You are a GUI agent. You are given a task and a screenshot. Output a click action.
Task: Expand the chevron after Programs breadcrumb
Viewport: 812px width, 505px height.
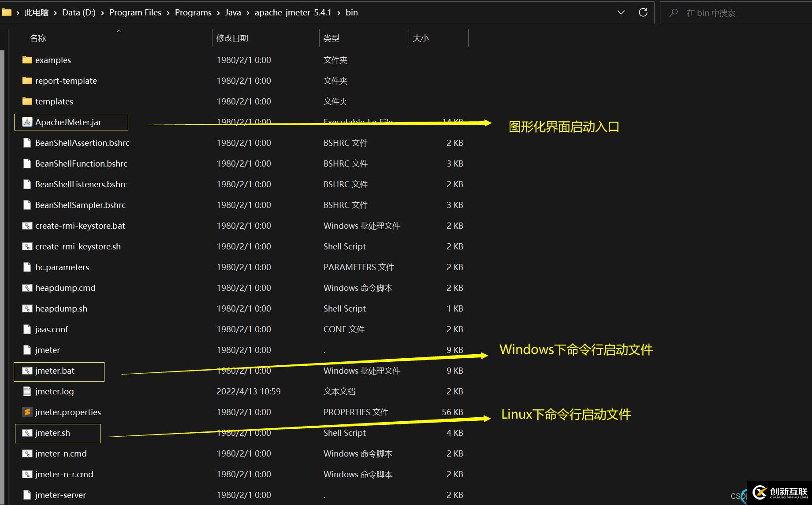point(218,13)
